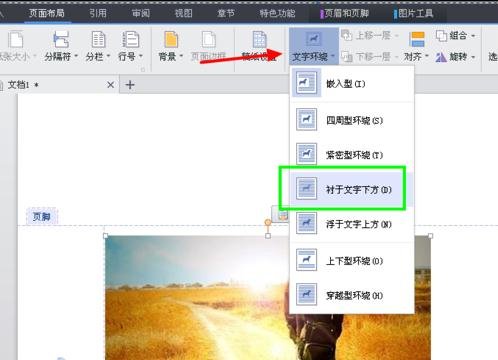This screenshot has height=360, width=498.
Task: Click the 下移一层 button
Action: coord(369,57)
